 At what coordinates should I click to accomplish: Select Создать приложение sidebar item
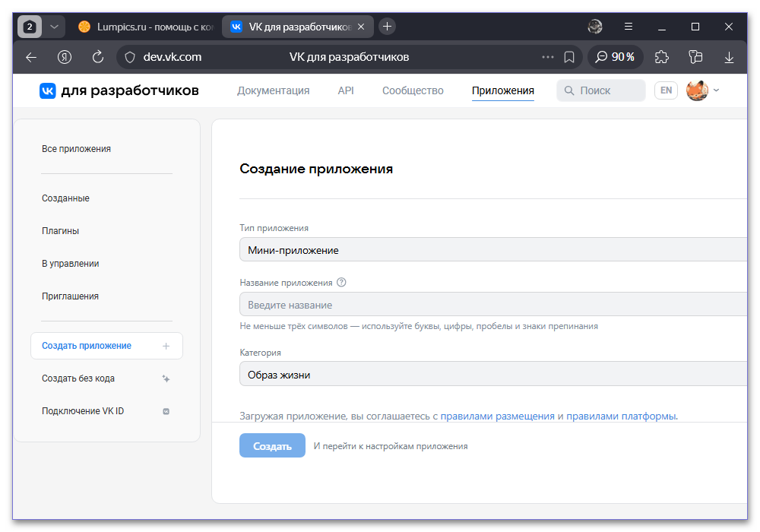[x=106, y=346]
